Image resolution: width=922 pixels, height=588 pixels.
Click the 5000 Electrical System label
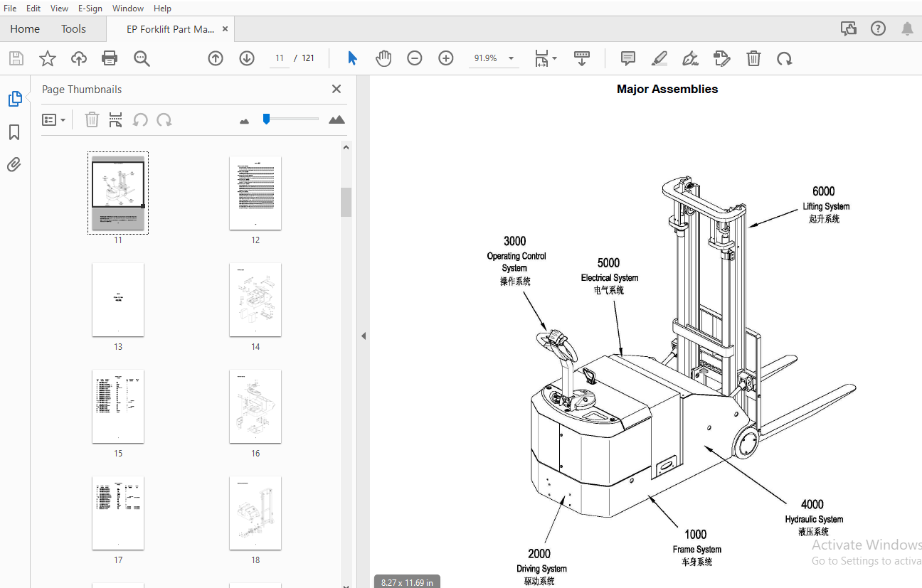pyautogui.click(x=610, y=277)
